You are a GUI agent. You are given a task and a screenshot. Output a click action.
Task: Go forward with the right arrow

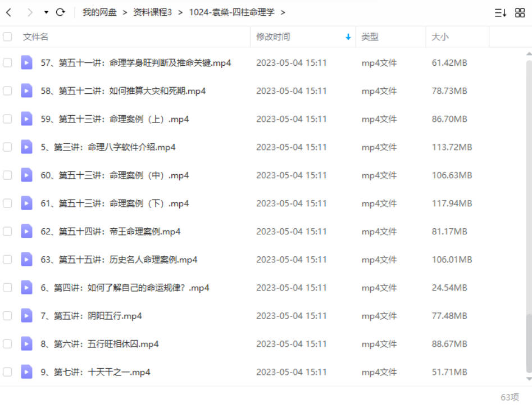click(x=30, y=12)
